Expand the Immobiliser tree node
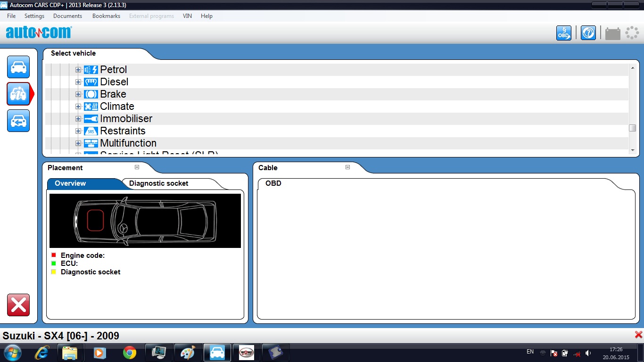 tap(78, 119)
